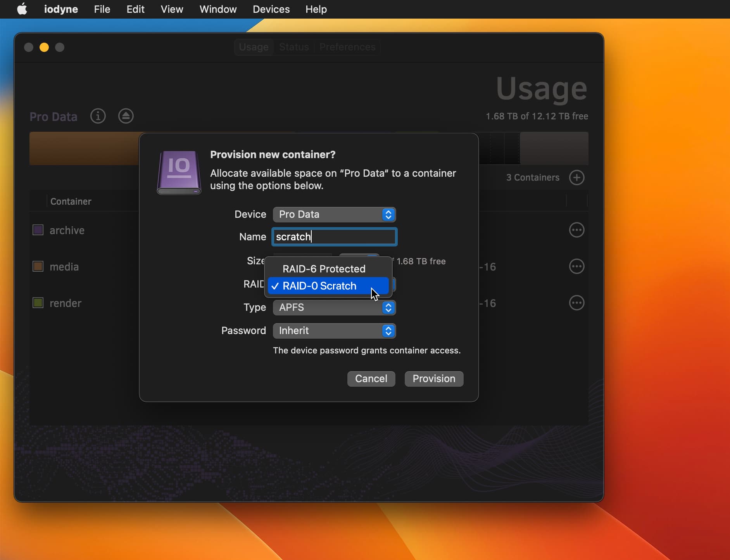Viewport: 730px width, 560px height.
Task: Show Pro Data device info
Action: 98,116
